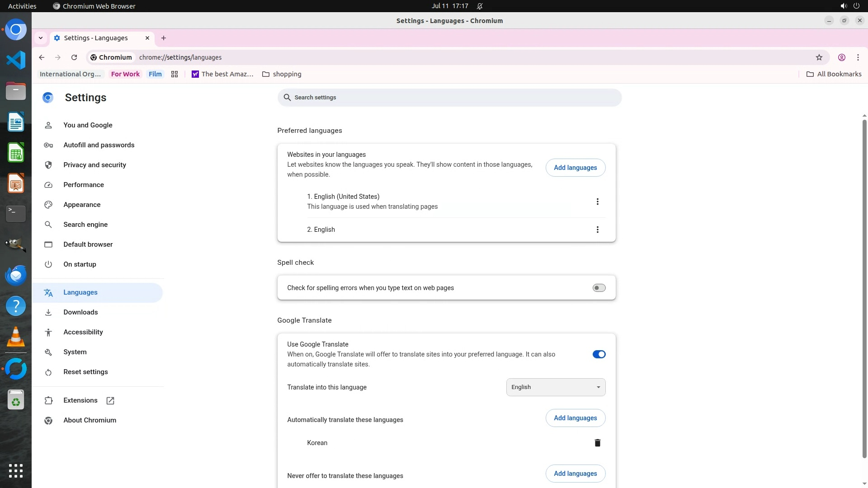Click the tab groups grid icon
Image resolution: width=868 pixels, height=488 pixels.
(x=175, y=74)
